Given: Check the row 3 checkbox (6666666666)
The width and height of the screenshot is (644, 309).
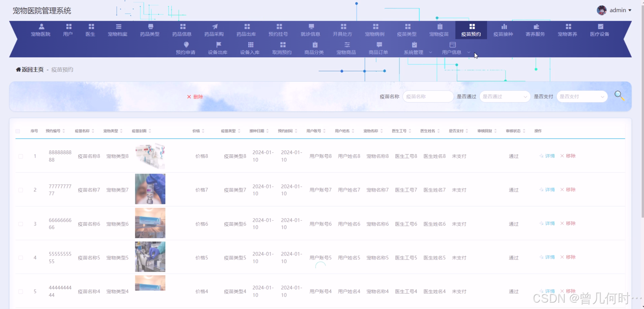Looking at the screenshot, I should [x=21, y=224].
